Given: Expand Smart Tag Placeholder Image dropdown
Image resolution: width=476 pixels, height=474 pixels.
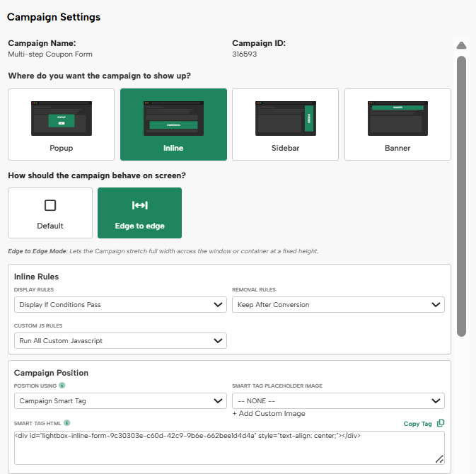Looking at the screenshot, I should coord(338,400).
